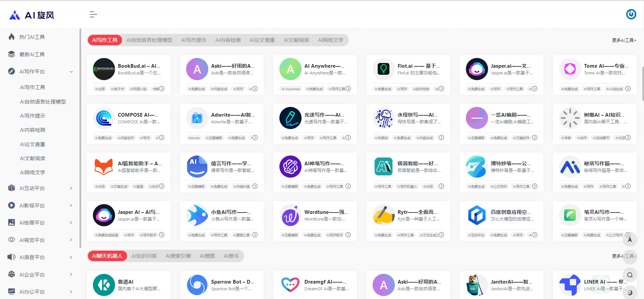Open the AI网络文学 sidebar item
This screenshot has width=644, height=299.
[33, 172]
